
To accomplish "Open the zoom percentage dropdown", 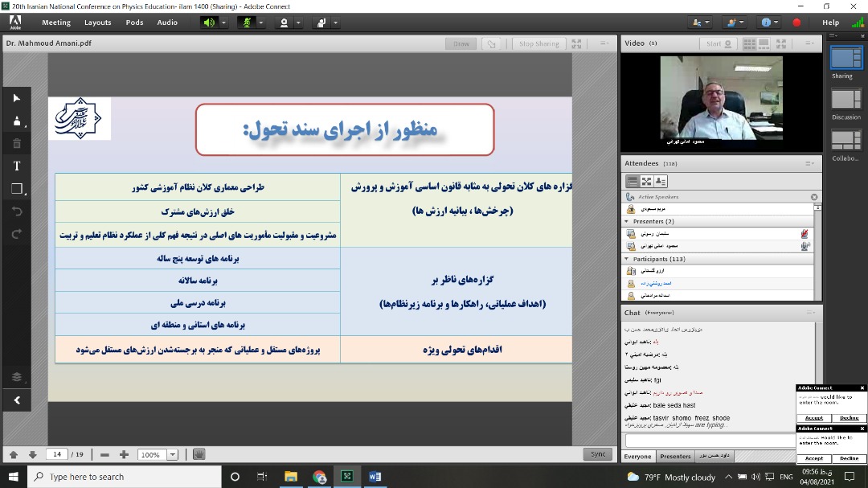I will (173, 454).
